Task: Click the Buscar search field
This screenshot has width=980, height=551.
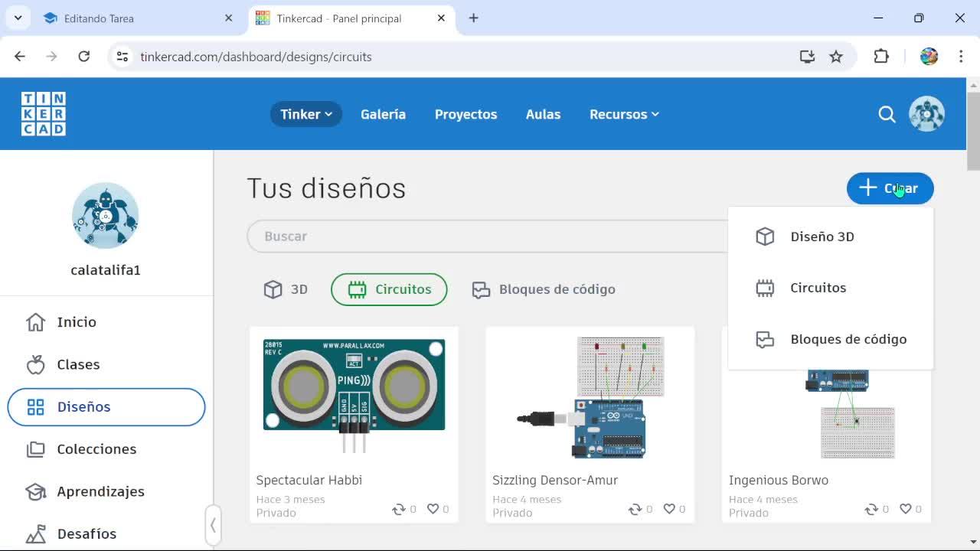Action: coord(487,236)
